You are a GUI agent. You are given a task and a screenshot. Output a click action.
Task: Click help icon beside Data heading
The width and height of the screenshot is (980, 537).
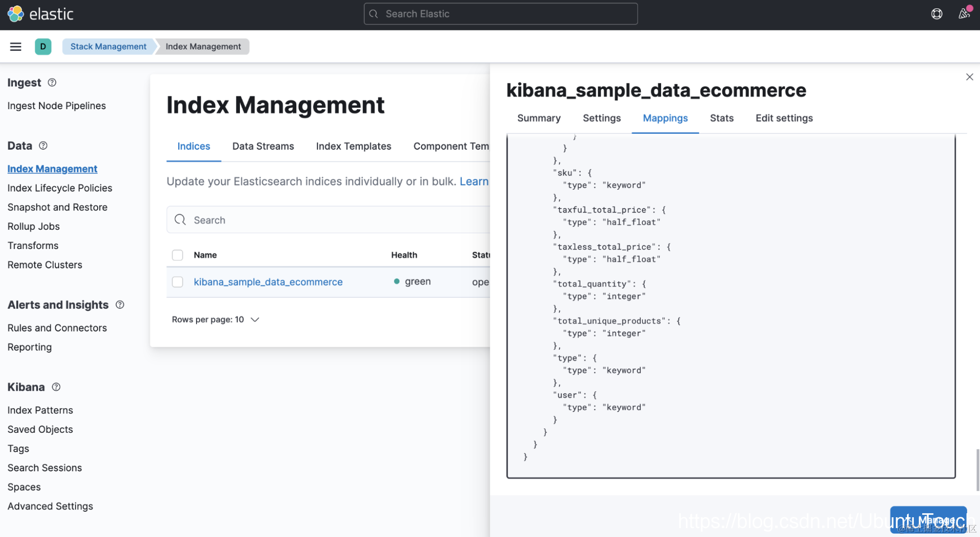[43, 146]
